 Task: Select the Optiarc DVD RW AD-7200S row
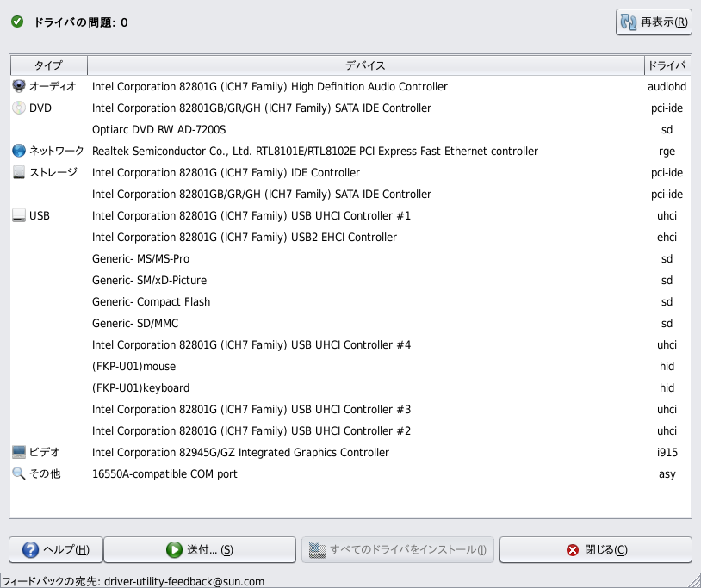pyautogui.click(x=158, y=129)
